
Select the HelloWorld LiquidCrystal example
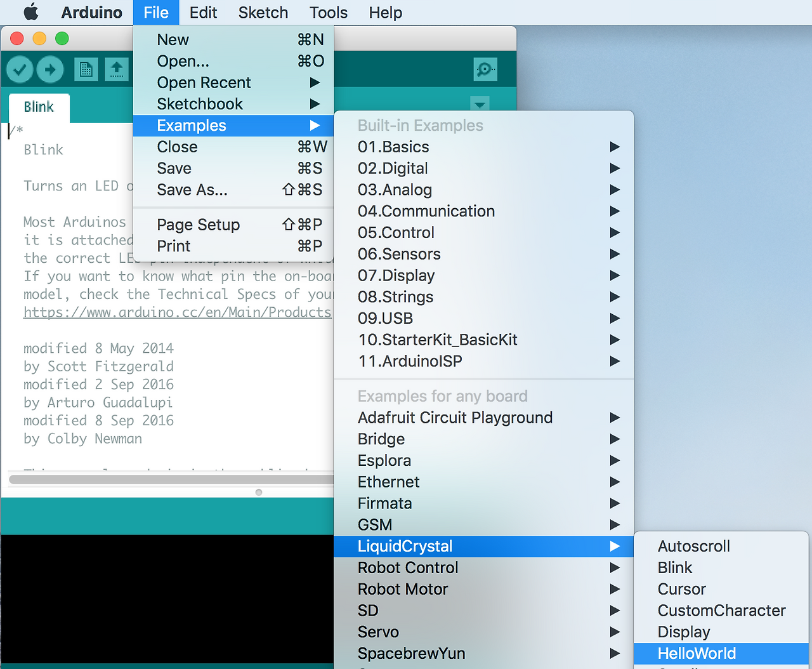(697, 653)
